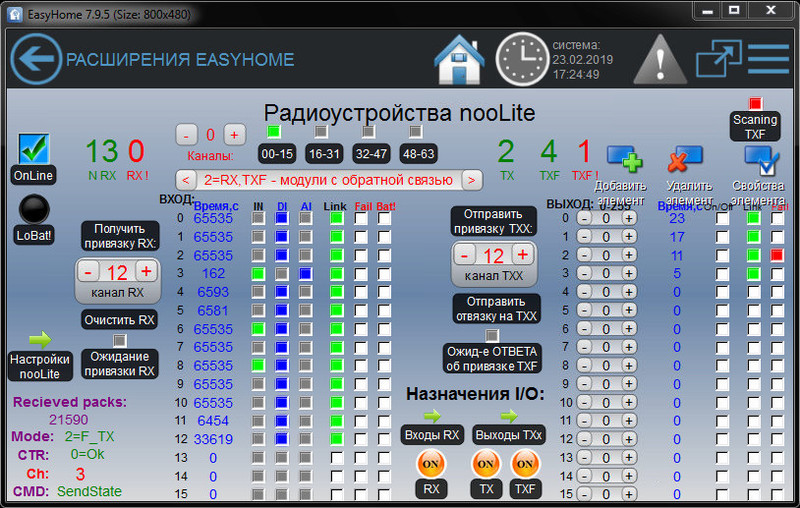Click the window switch icon

[716, 59]
